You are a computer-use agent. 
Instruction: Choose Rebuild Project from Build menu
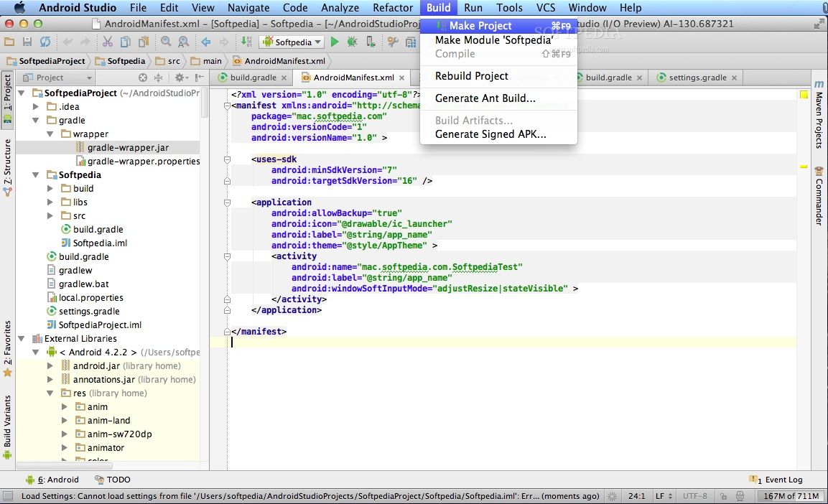tap(498, 76)
